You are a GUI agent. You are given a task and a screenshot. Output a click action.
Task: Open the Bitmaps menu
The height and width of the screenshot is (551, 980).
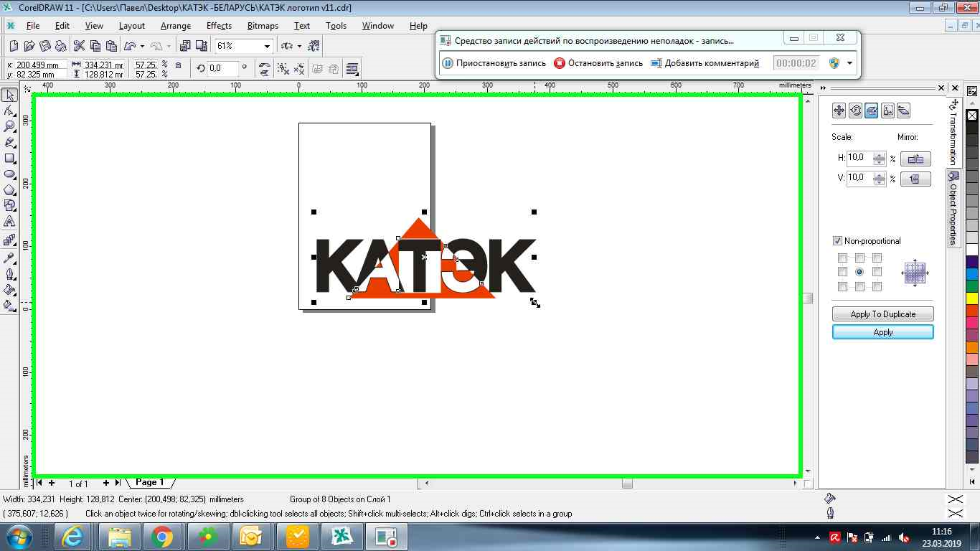tap(263, 26)
